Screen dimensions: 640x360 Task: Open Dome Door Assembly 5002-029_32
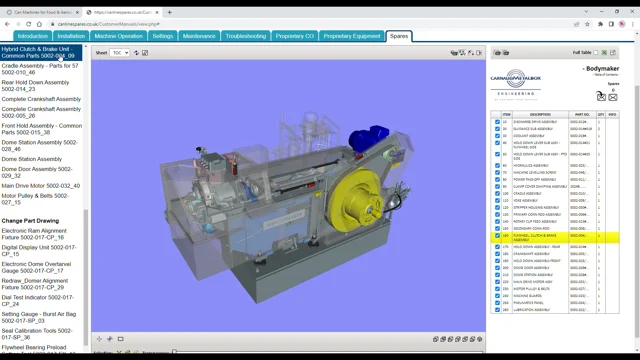point(37,172)
